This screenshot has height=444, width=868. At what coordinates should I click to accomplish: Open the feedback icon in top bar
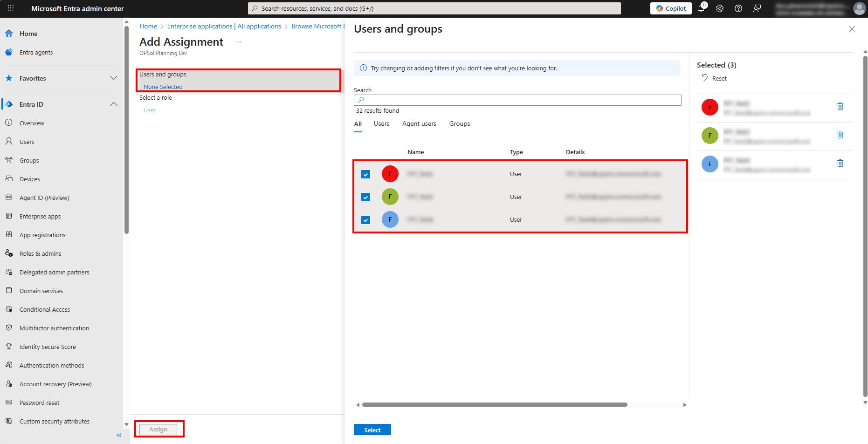point(757,8)
